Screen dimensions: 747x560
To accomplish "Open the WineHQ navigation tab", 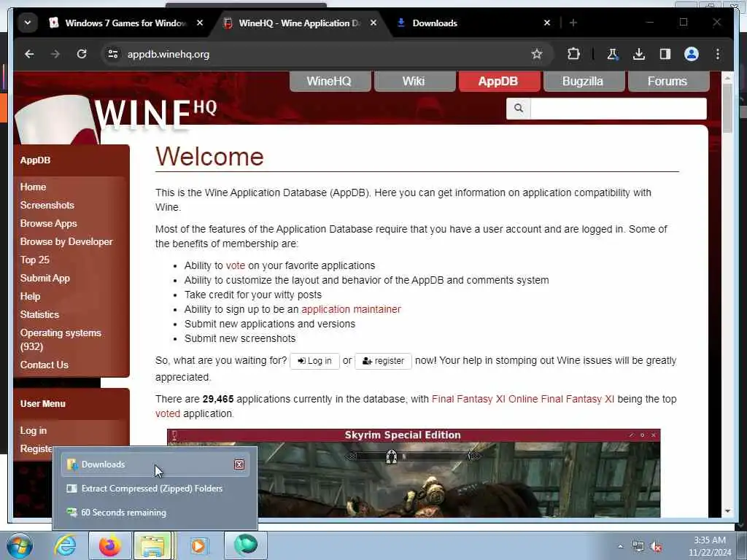I will coord(330,82).
